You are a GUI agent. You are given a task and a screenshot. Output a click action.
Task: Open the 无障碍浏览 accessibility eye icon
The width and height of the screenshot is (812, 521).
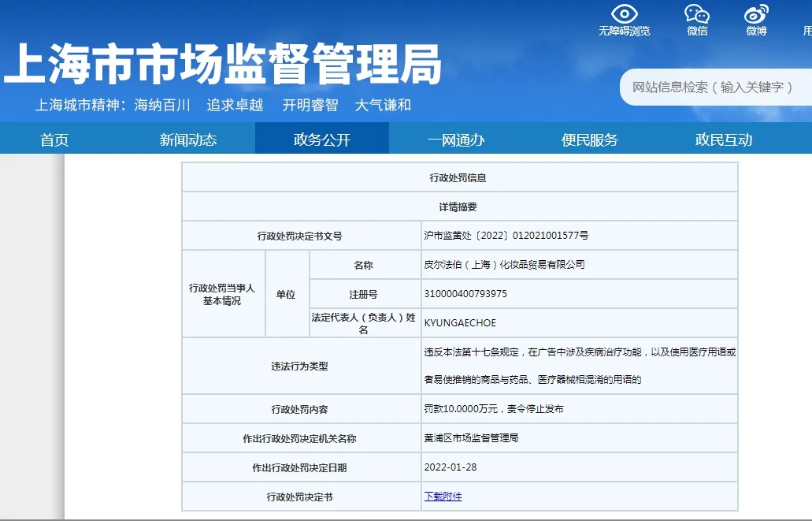pyautogui.click(x=624, y=13)
